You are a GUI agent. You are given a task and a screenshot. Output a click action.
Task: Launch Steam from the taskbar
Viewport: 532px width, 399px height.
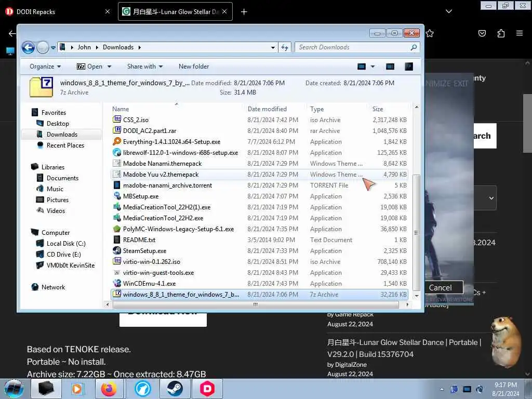coord(175,389)
